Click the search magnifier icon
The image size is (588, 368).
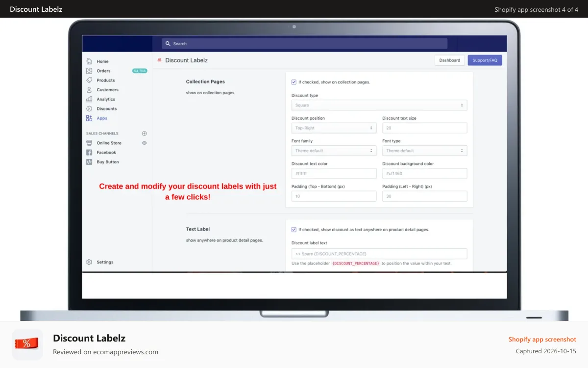pyautogui.click(x=168, y=44)
